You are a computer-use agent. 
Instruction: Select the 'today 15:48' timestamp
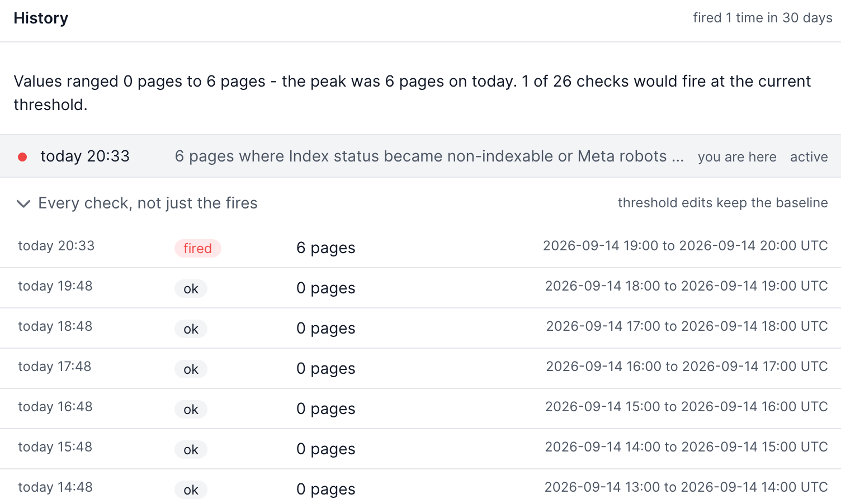55,447
